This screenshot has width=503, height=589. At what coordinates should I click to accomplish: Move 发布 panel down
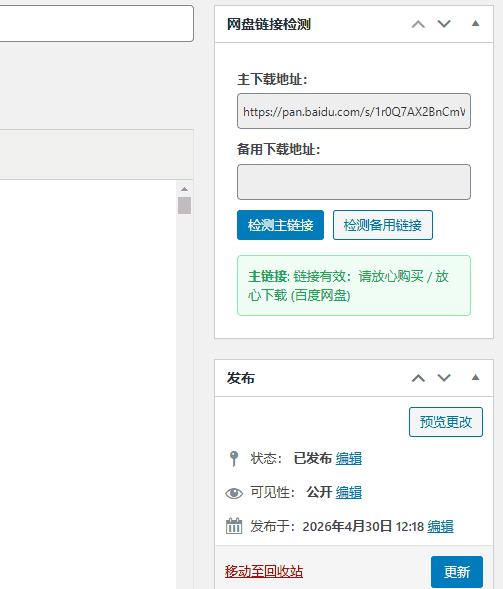pyautogui.click(x=444, y=378)
